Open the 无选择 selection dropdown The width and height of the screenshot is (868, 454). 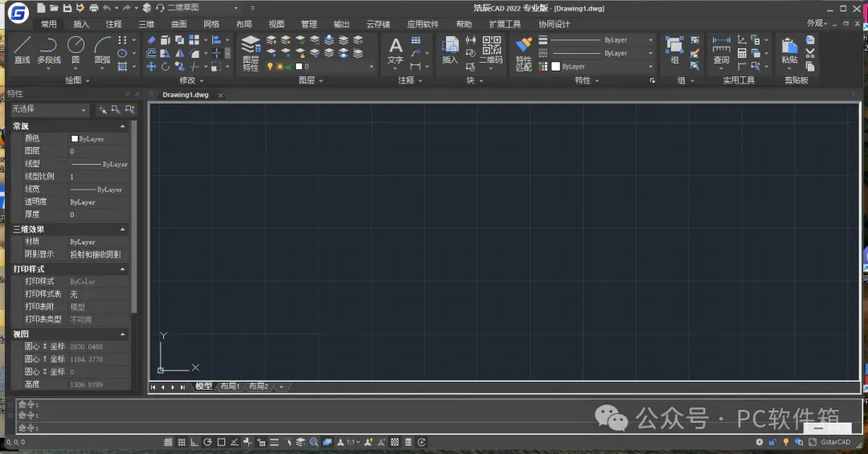pos(49,109)
